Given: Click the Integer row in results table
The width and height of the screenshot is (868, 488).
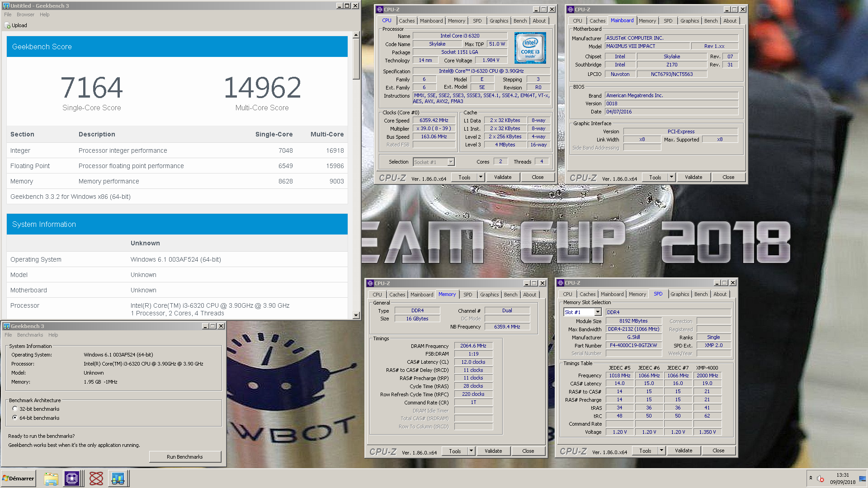Looking at the screenshot, I should point(177,150).
